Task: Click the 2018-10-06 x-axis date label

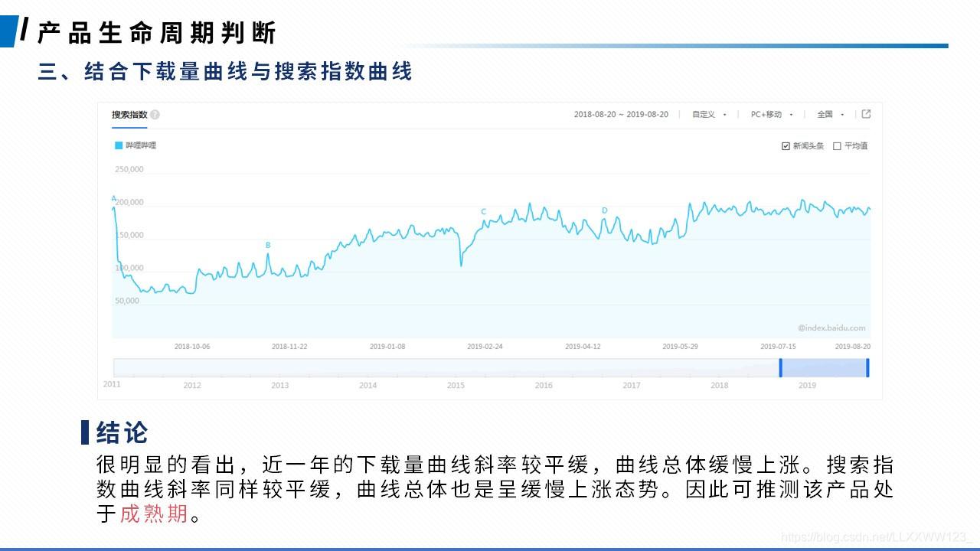Action: 192,346
